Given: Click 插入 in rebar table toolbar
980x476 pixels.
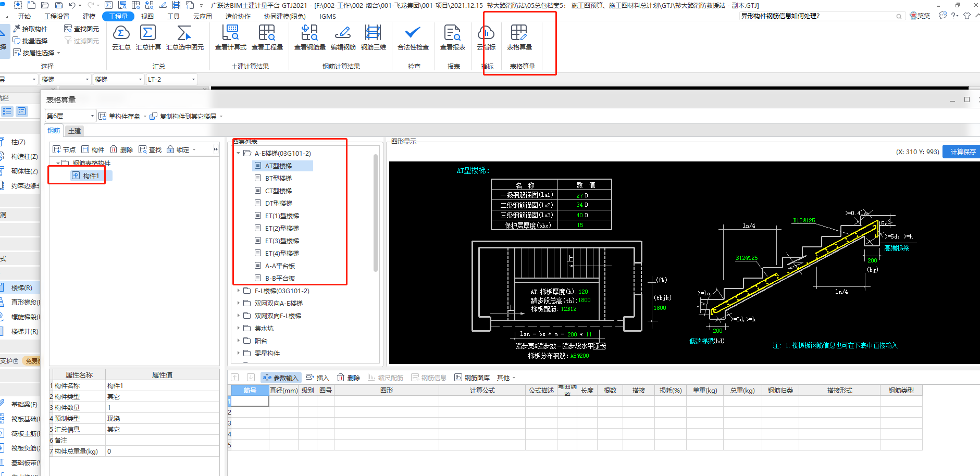Looking at the screenshot, I should [x=318, y=378].
